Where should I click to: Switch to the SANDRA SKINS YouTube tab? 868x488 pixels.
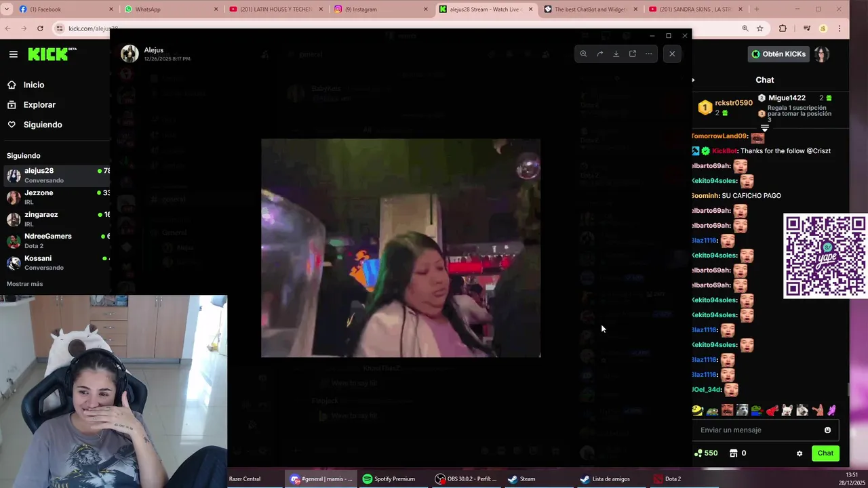pos(695,9)
